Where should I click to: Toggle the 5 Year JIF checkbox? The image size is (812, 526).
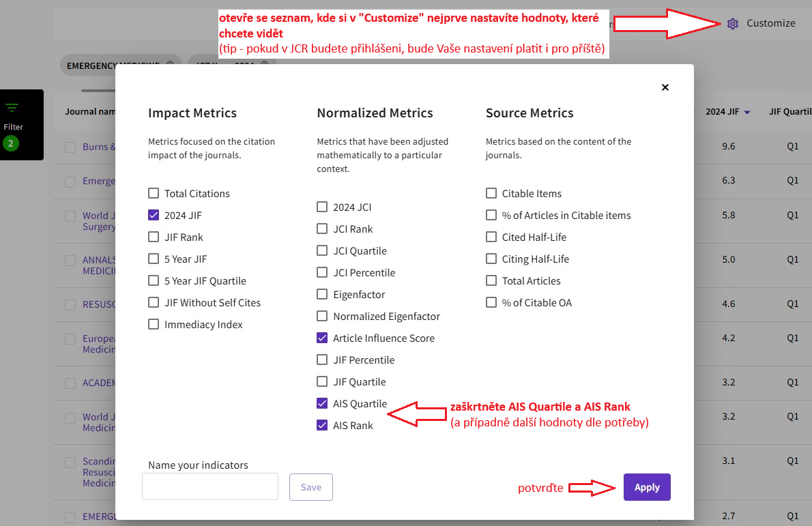point(154,259)
